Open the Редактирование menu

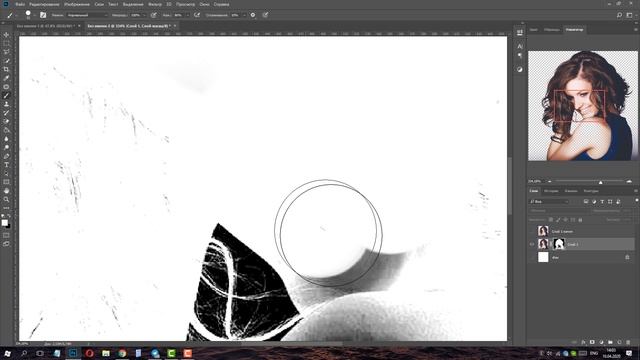click(x=44, y=4)
